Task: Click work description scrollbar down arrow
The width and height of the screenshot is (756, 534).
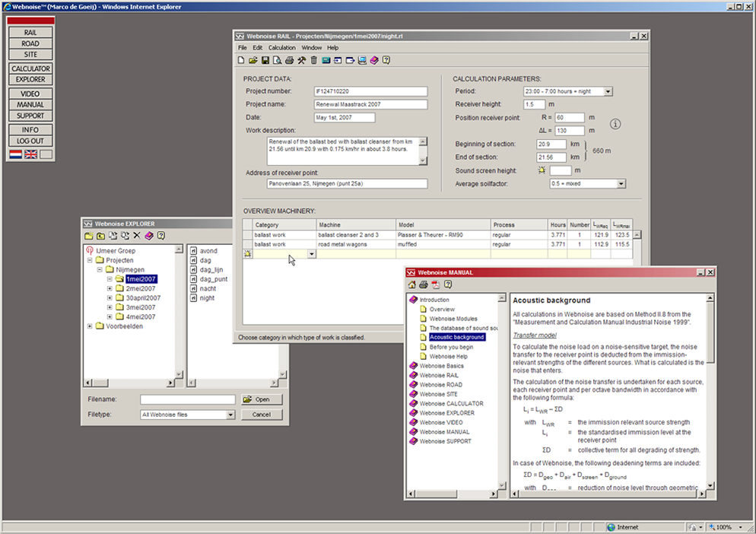Action: click(x=423, y=161)
